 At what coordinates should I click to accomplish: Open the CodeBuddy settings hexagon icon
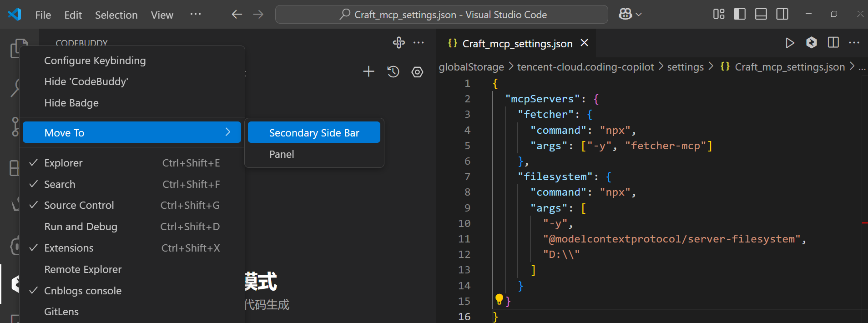(417, 72)
